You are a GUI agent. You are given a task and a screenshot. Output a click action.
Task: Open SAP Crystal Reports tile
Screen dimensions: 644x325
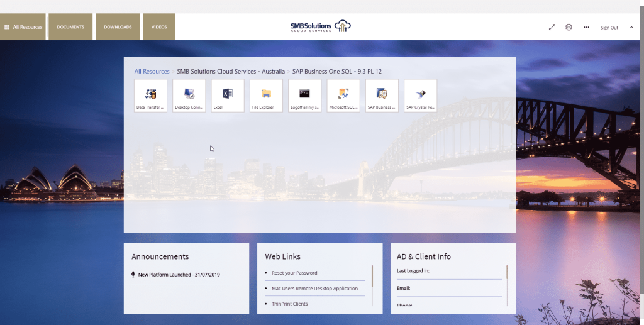pyautogui.click(x=421, y=95)
